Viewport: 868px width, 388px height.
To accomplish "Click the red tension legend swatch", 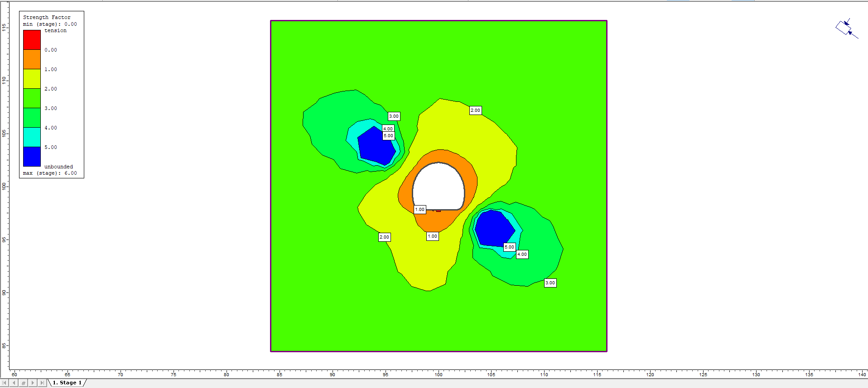I will point(32,40).
